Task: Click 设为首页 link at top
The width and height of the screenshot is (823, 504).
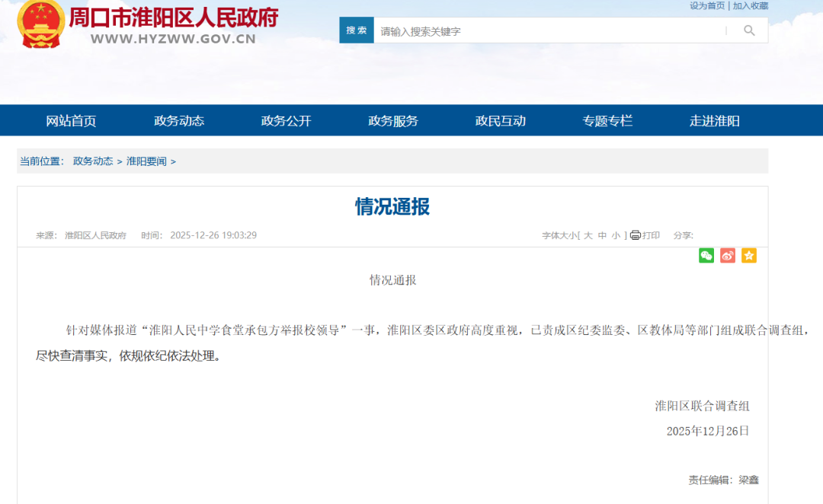Action: [x=707, y=6]
